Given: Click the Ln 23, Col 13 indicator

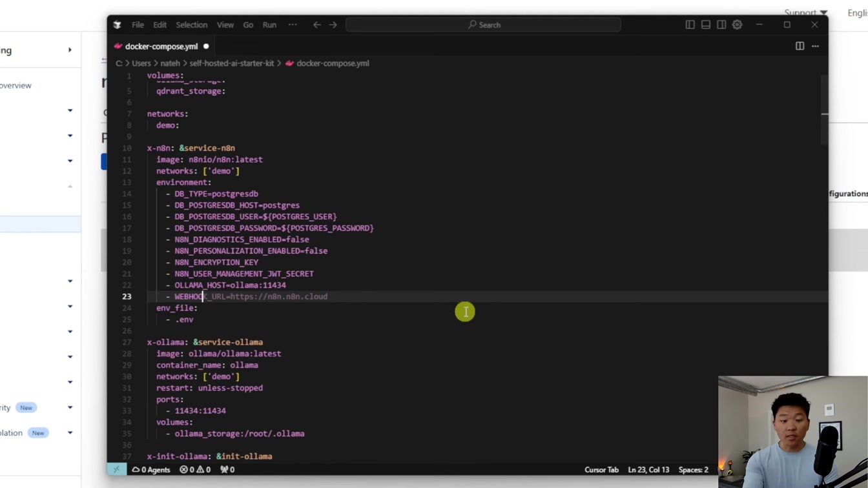Looking at the screenshot, I should click(x=648, y=469).
